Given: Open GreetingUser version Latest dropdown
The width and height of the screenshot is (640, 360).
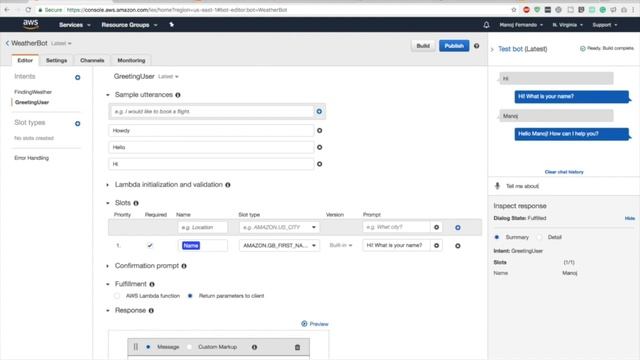Looking at the screenshot, I should (x=168, y=76).
